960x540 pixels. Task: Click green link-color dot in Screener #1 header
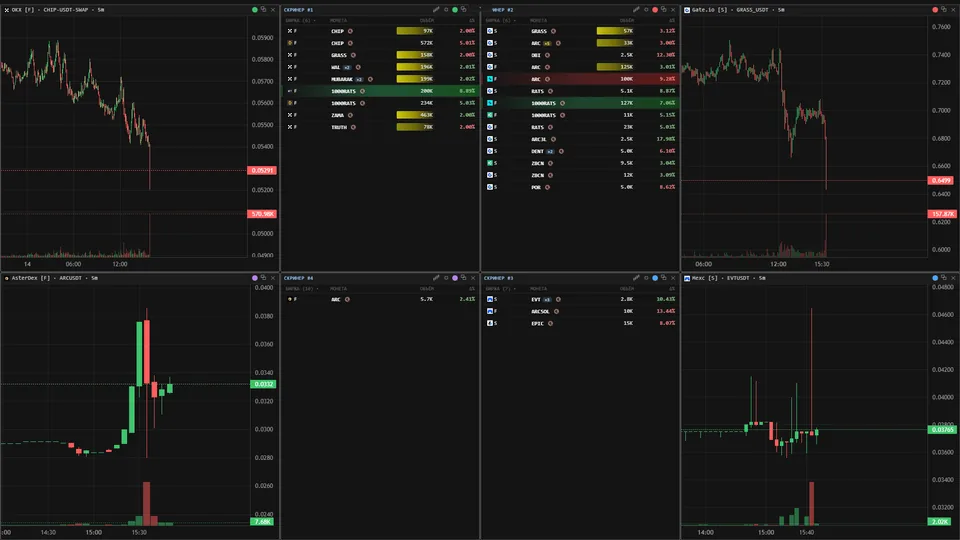[x=455, y=10]
